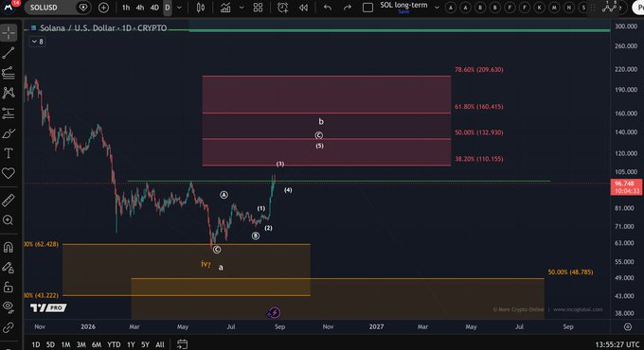This screenshot has width=644, height=350.
Task: Start bar replay mode
Action: (303, 8)
